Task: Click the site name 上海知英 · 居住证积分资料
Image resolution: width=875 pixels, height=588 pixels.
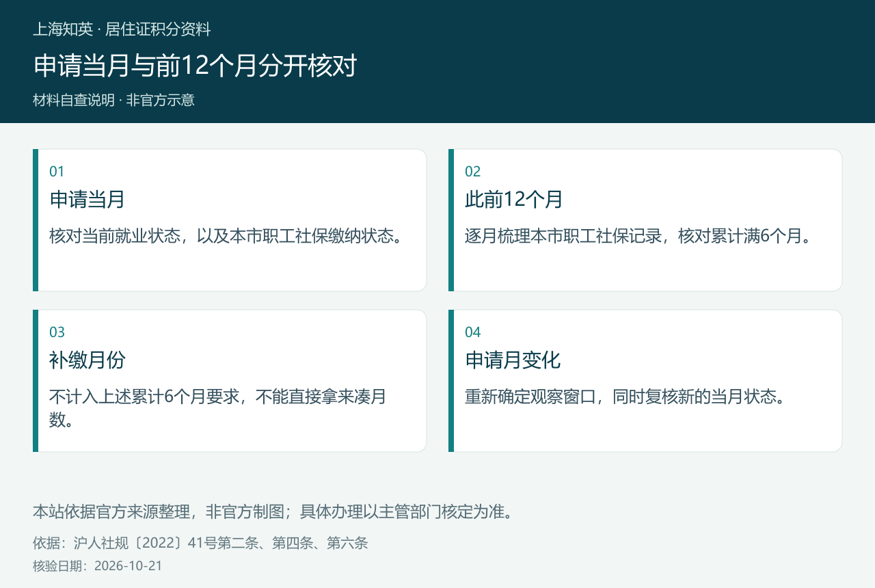Action: [122, 29]
